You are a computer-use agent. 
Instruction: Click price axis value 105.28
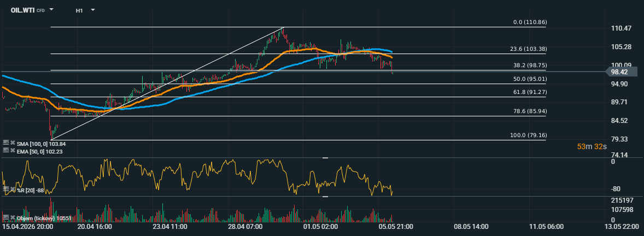click(x=622, y=47)
